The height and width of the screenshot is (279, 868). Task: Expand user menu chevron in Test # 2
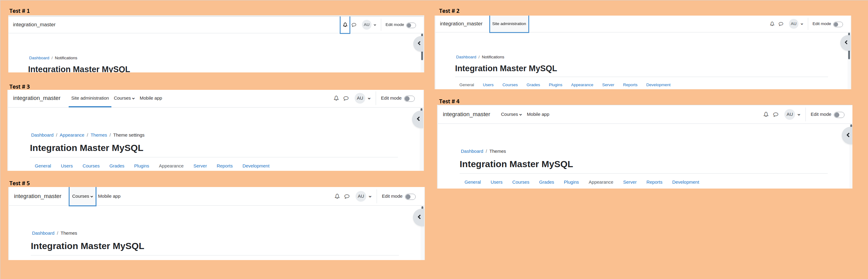tap(802, 24)
